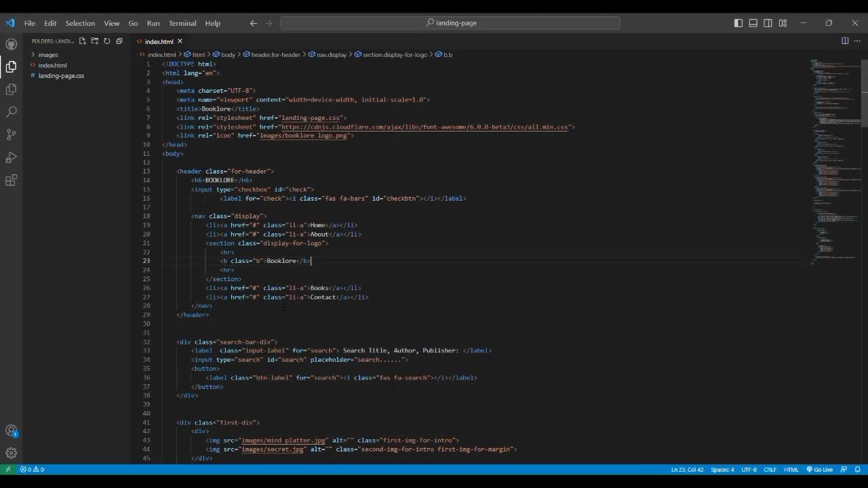
Task: Open the Selection menu
Action: coord(80,23)
